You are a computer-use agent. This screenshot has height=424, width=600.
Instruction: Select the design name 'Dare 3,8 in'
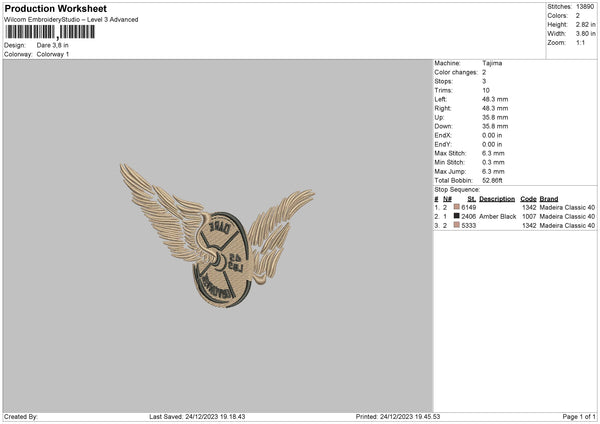(53, 45)
